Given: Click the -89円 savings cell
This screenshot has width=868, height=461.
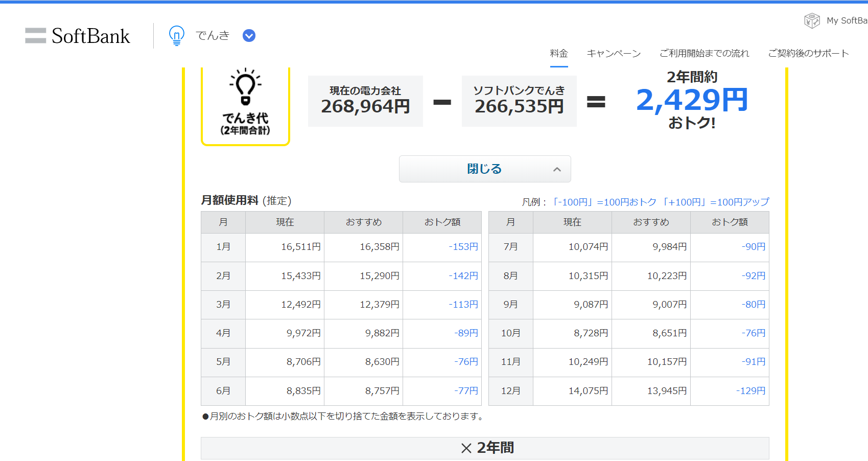Looking at the screenshot, I should point(442,333).
